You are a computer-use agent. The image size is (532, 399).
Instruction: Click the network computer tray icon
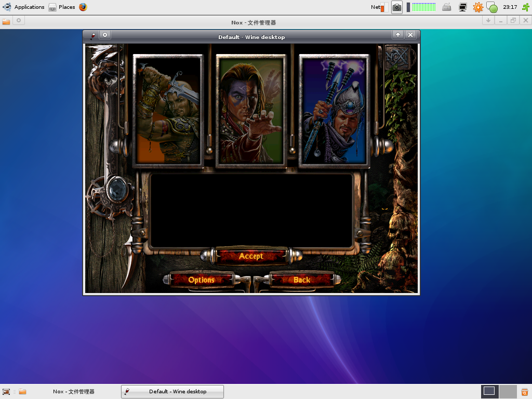463,7
